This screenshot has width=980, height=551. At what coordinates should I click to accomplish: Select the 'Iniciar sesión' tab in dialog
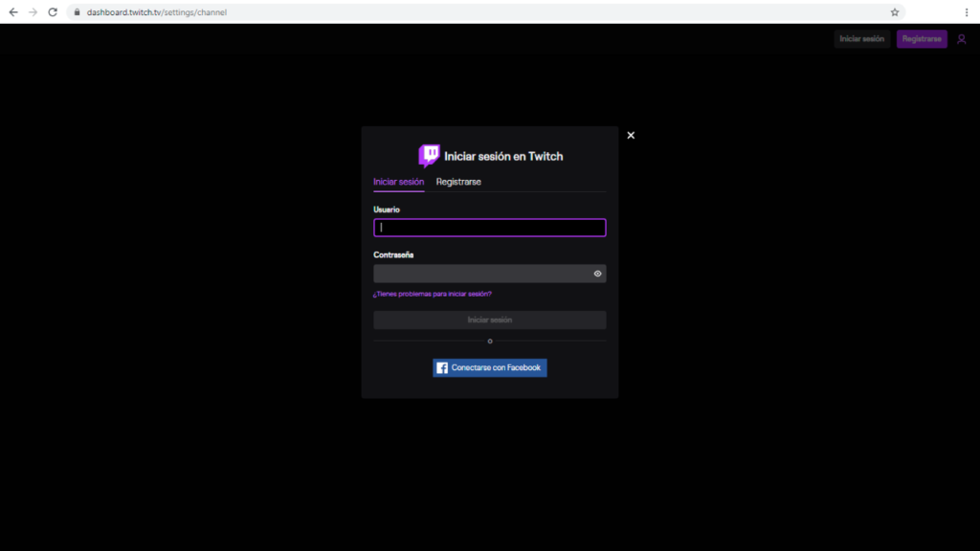[x=398, y=182]
